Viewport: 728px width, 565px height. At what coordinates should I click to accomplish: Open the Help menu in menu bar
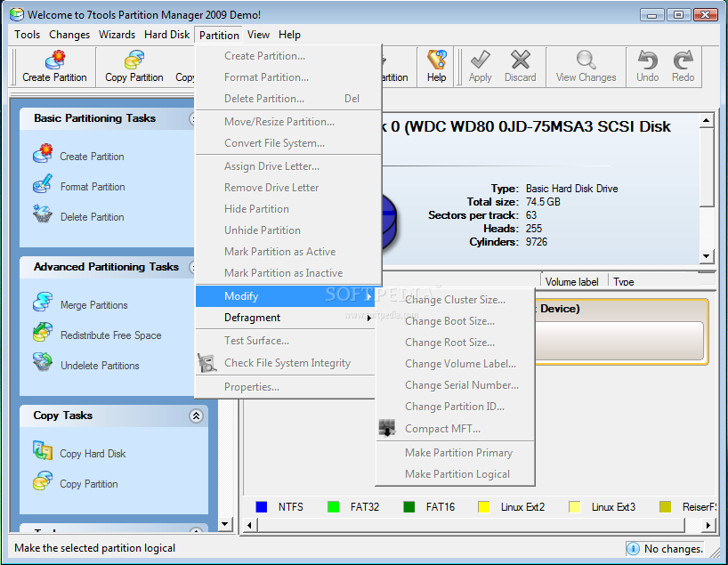[x=289, y=35]
